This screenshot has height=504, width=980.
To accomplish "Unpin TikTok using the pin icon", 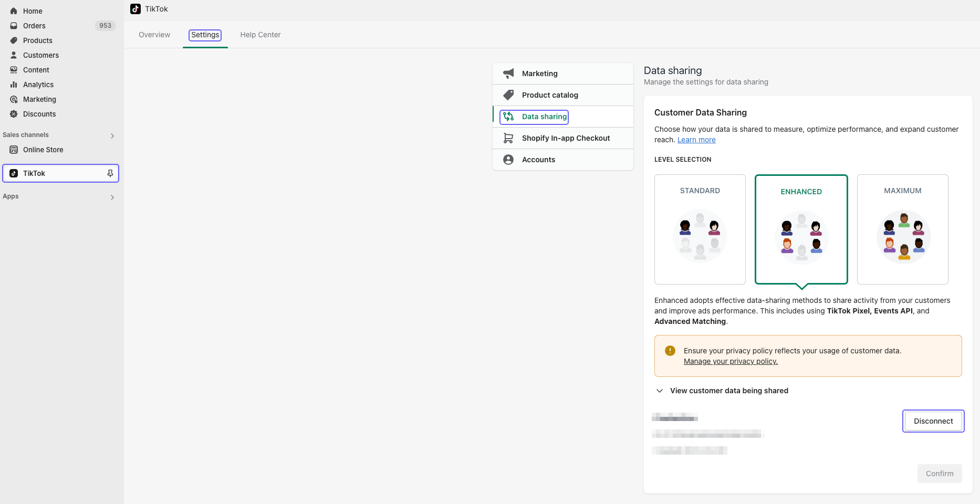I will tap(110, 173).
